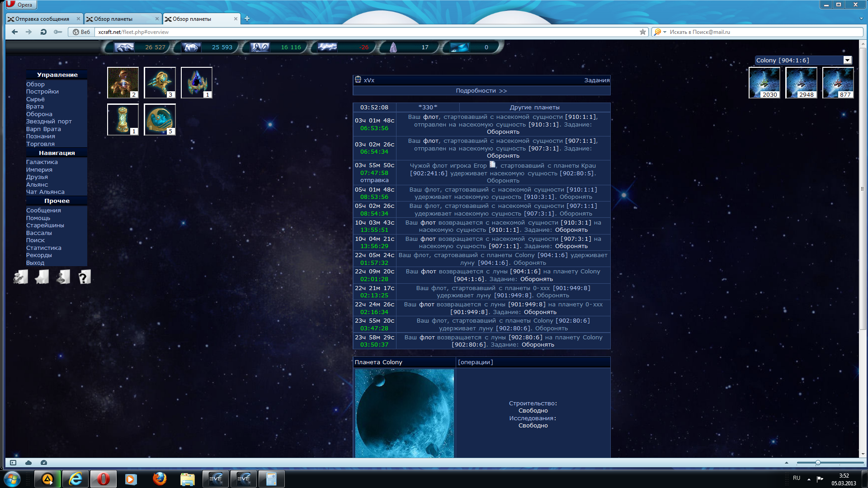The width and height of the screenshot is (868, 488).
Task: Click the energy resource icon showing -26
Action: (x=327, y=47)
